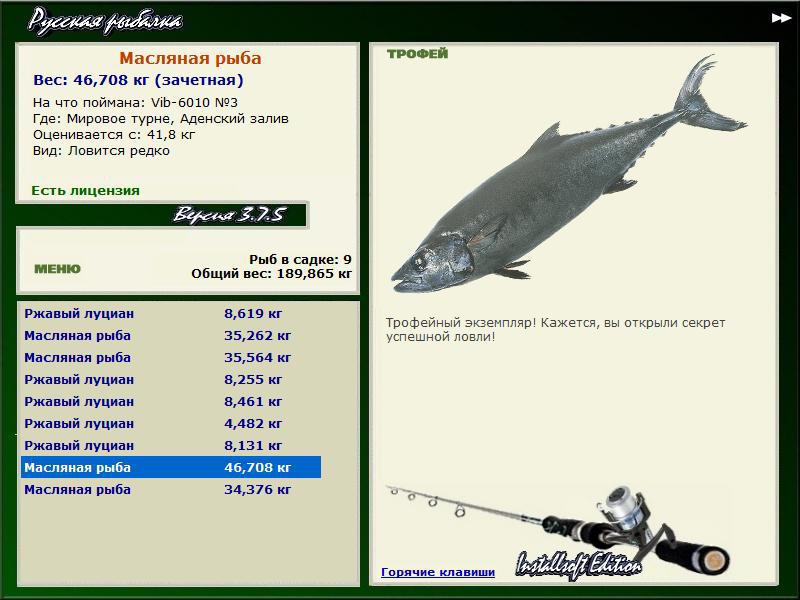Click the Где: Мировое турне, Аденский залив line

click(x=161, y=119)
